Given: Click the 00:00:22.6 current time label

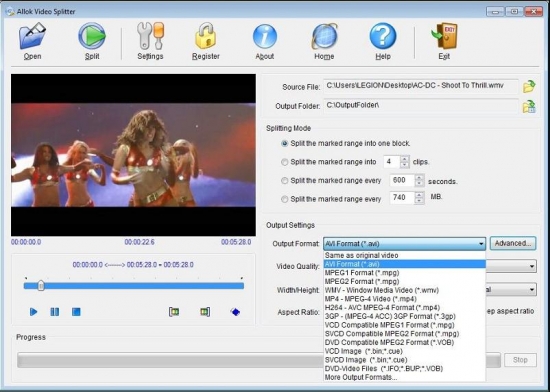Looking at the screenshot, I should [139, 242].
